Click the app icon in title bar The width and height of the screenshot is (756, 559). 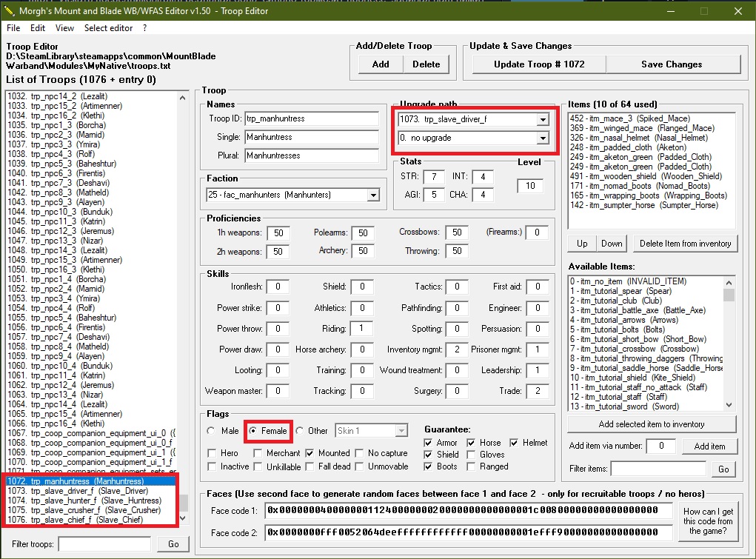pos(9,10)
